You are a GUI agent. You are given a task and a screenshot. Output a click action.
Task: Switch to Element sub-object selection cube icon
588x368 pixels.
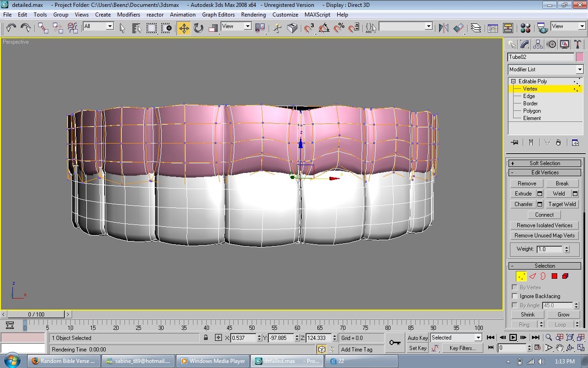coord(565,276)
